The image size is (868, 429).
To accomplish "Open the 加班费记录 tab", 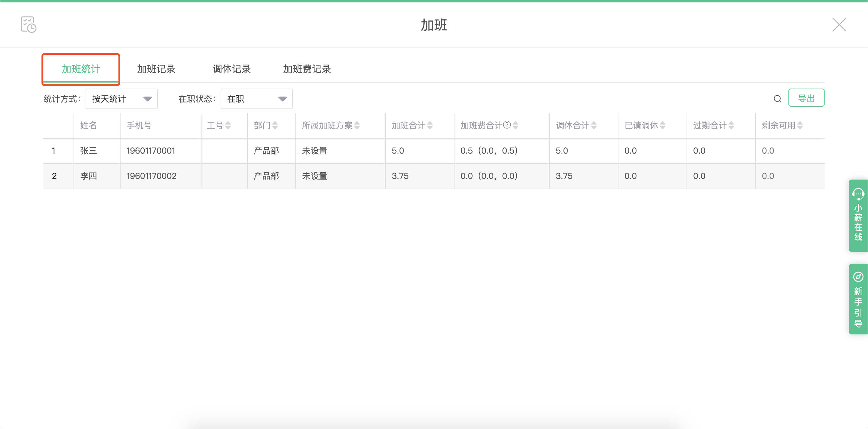I will coord(307,69).
